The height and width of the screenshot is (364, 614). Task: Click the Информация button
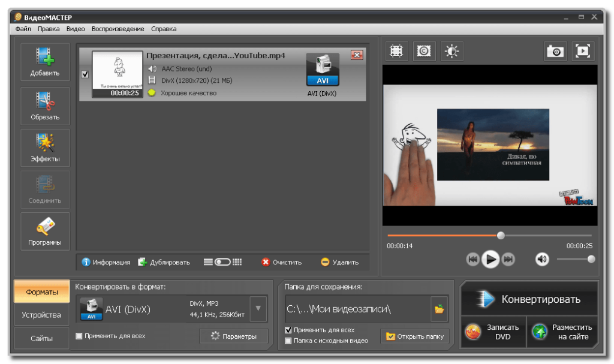tap(106, 262)
